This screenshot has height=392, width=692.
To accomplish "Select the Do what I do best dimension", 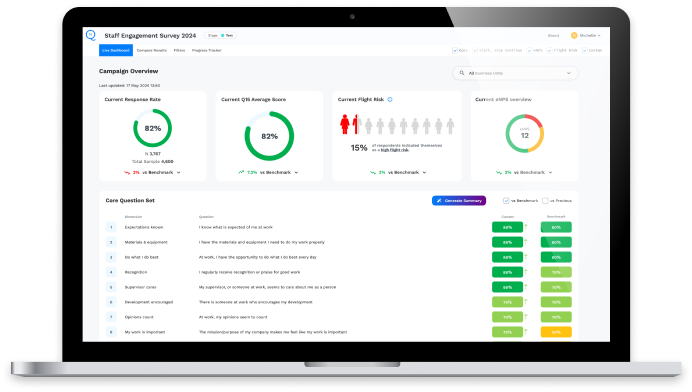I will [x=141, y=257].
